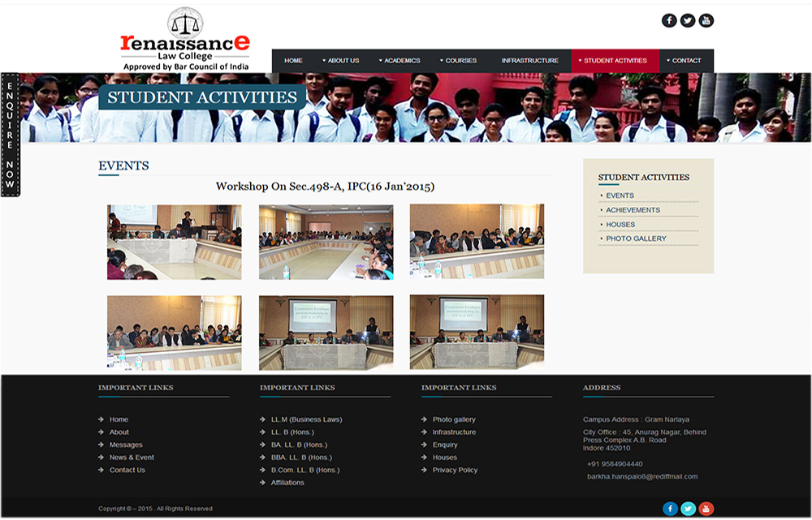The width and height of the screenshot is (812, 520).
Task: Click the Twitter icon in footer
Action: click(689, 509)
